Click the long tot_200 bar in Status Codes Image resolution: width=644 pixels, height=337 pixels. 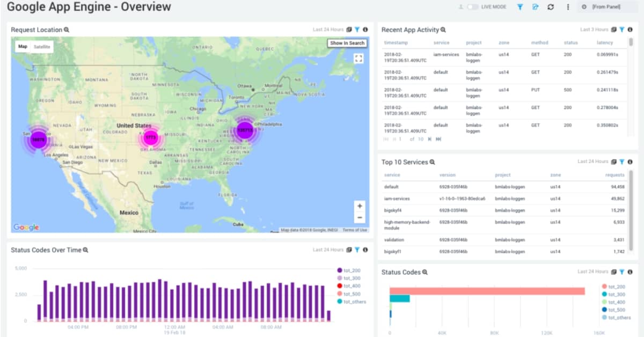click(487, 291)
